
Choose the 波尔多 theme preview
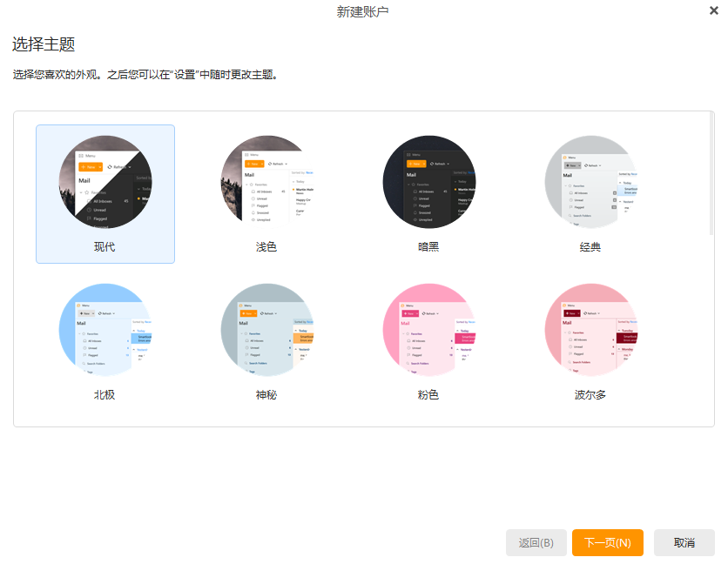[591, 330]
